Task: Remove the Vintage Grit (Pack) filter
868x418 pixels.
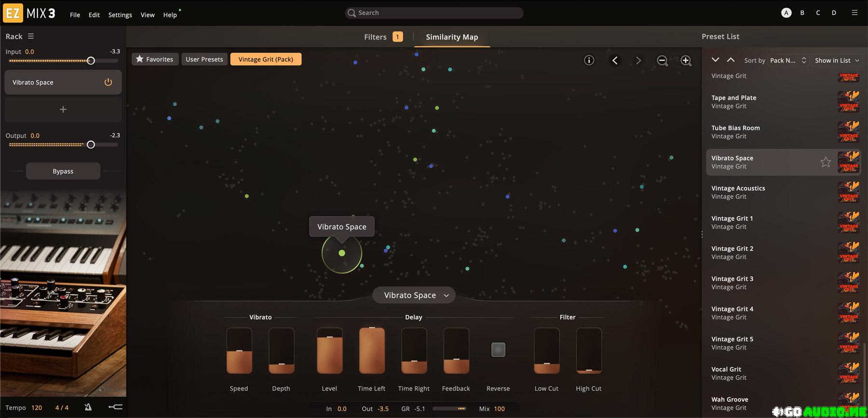Action: tap(266, 59)
